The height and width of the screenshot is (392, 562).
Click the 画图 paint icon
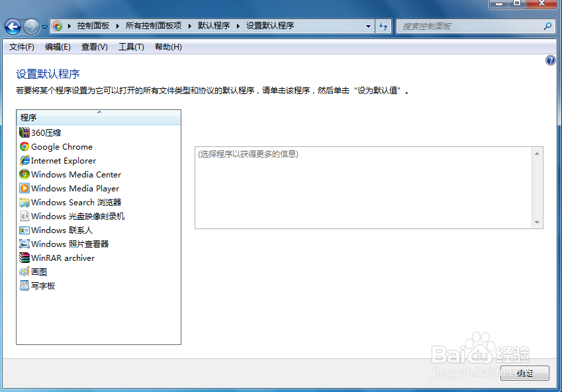tap(24, 272)
